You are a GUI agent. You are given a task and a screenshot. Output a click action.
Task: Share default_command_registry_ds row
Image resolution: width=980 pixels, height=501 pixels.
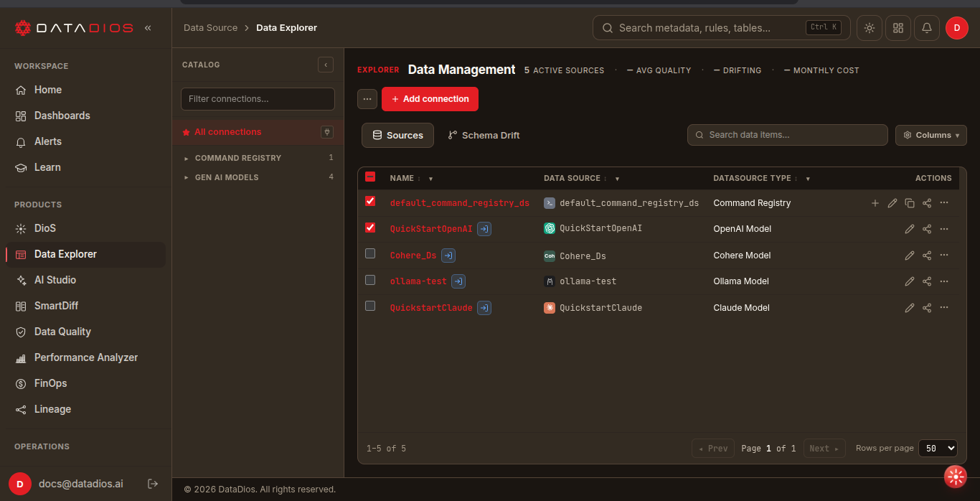coord(927,203)
